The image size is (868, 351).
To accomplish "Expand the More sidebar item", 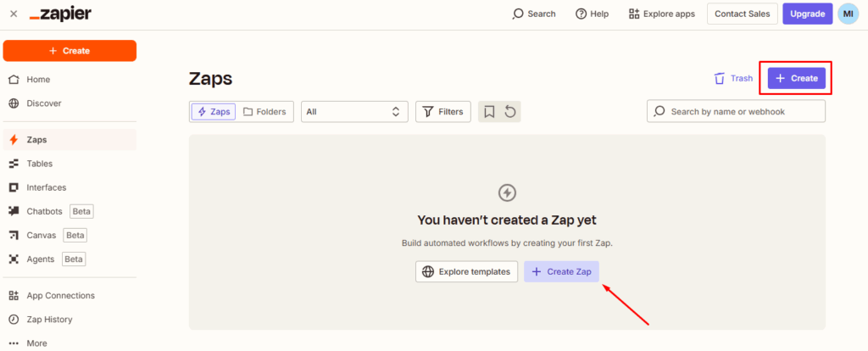I will click(x=36, y=343).
